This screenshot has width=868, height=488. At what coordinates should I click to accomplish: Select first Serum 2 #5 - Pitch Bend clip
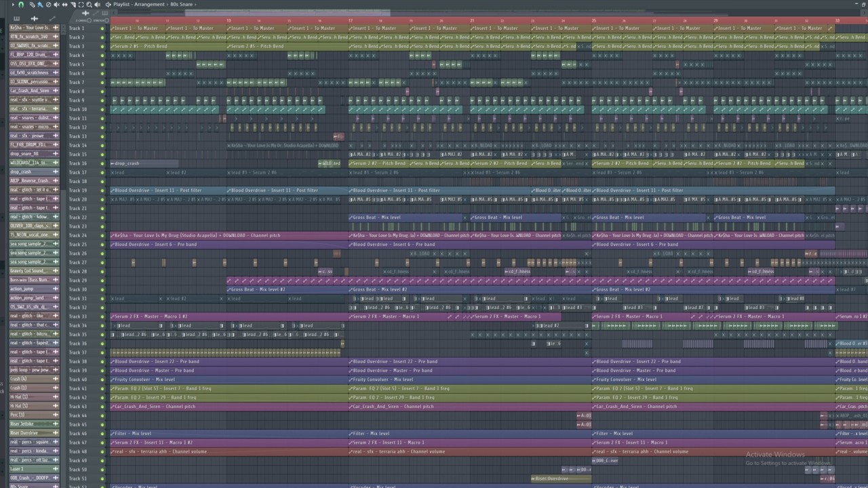168,46
